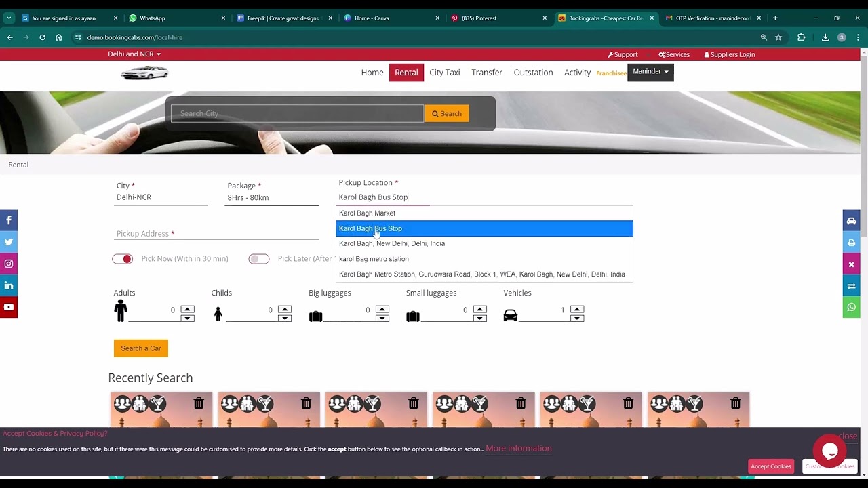Click the Search a Car button
This screenshot has height=488, width=868.
141,348
